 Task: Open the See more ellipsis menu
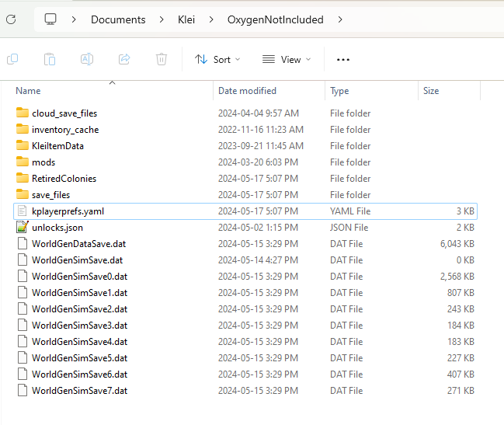click(x=343, y=59)
